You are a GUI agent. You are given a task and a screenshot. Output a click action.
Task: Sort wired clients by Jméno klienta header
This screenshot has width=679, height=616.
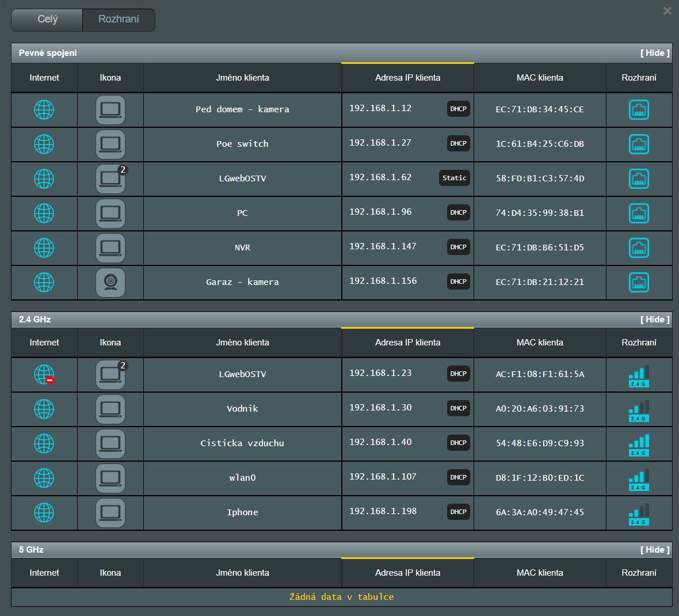[x=242, y=78]
